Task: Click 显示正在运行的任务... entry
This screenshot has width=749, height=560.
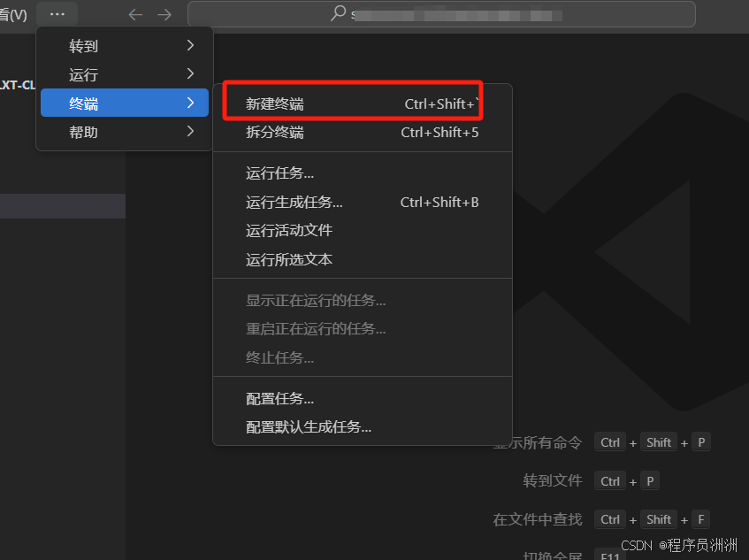Action: (x=363, y=300)
